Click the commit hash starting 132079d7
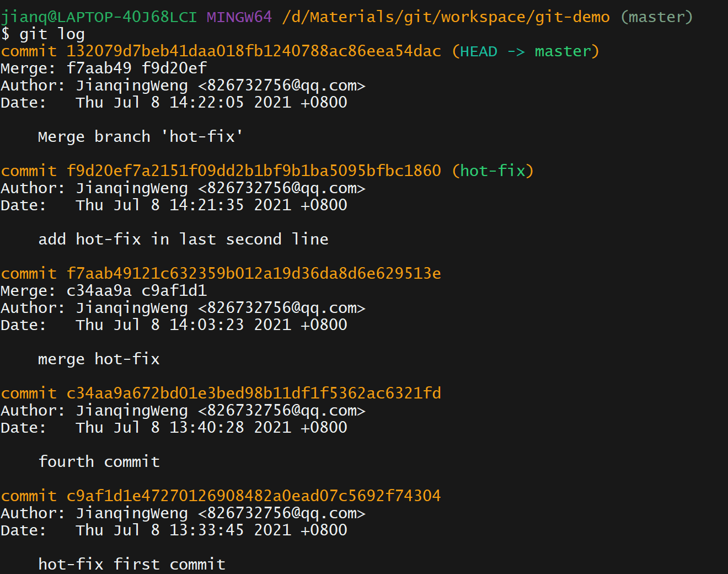 pos(254,51)
